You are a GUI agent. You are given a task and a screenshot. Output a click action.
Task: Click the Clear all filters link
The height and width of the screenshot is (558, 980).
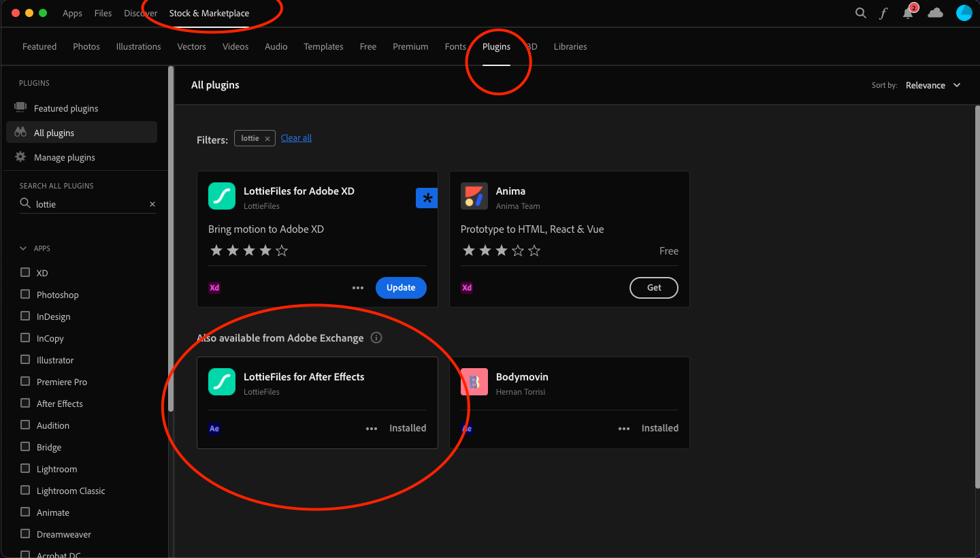click(x=296, y=137)
